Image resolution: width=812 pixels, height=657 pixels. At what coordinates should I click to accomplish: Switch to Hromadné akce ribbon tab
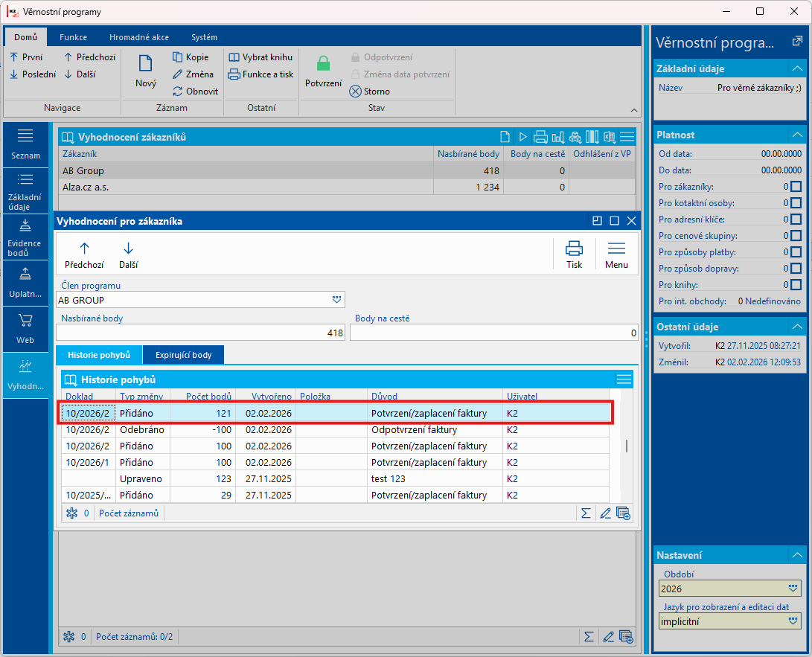138,37
